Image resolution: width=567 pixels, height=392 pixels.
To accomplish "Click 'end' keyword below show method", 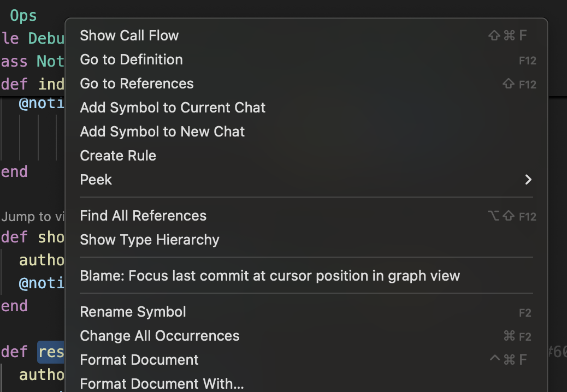I will [x=14, y=306].
